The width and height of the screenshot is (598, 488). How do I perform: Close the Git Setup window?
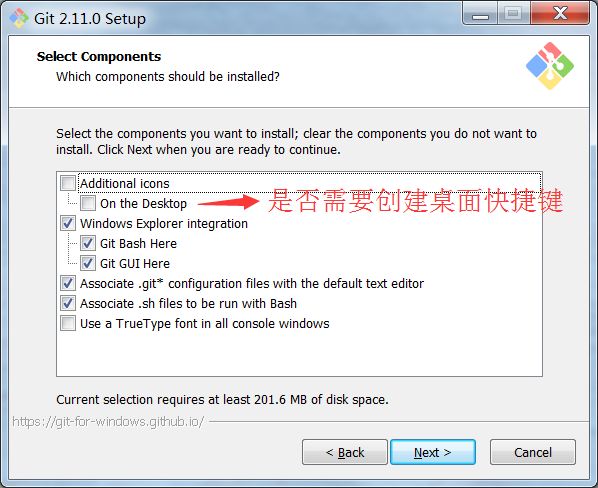[560, 14]
